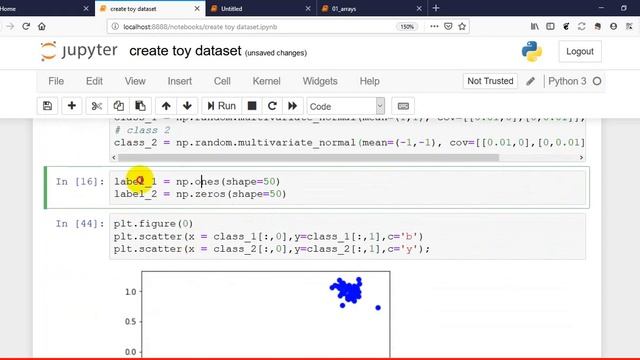The image size is (640, 360).
Task: Paste cells below icon
Action: click(x=140, y=106)
